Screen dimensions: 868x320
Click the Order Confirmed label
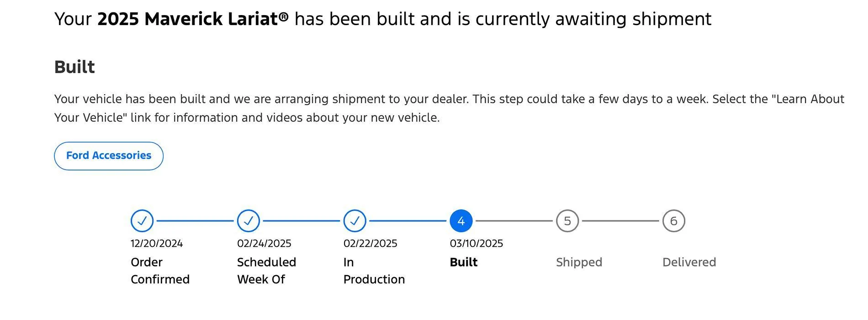point(160,271)
